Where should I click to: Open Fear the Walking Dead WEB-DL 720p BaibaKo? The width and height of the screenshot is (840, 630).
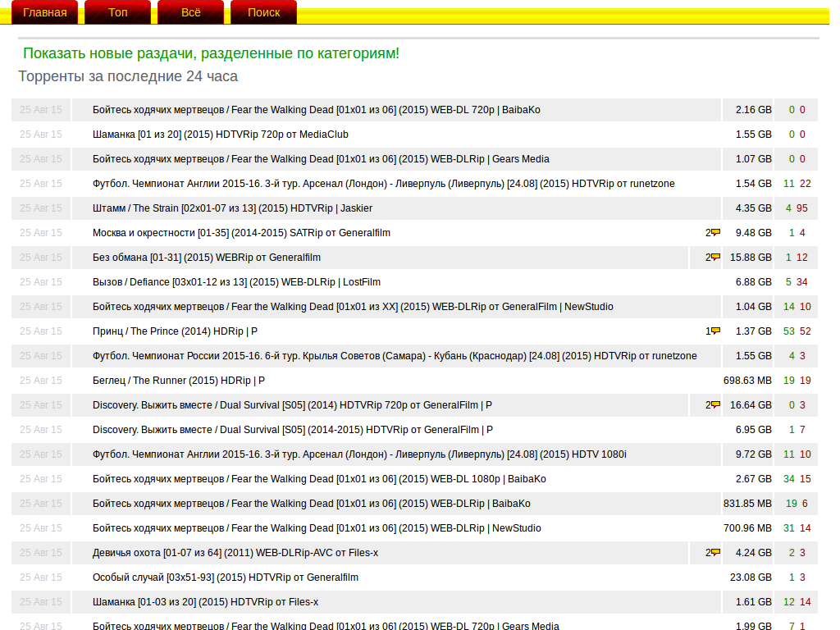(316, 110)
